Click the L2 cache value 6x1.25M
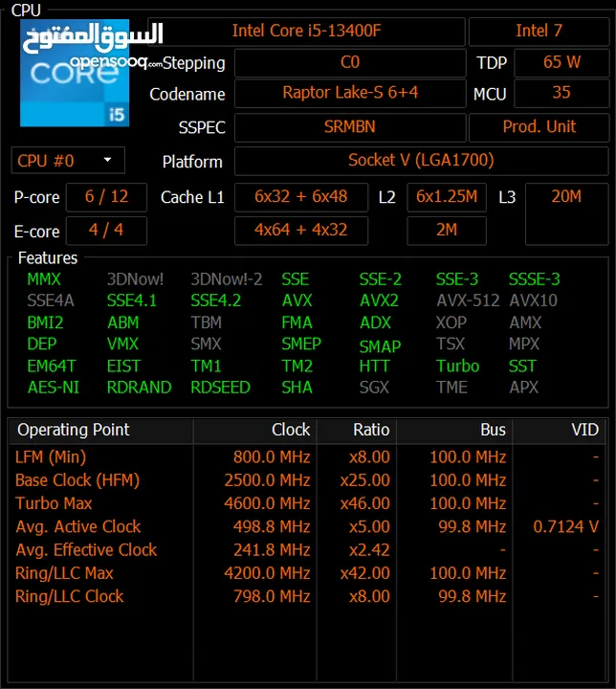Screen dimensions: 616x689 (x=447, y=197)
